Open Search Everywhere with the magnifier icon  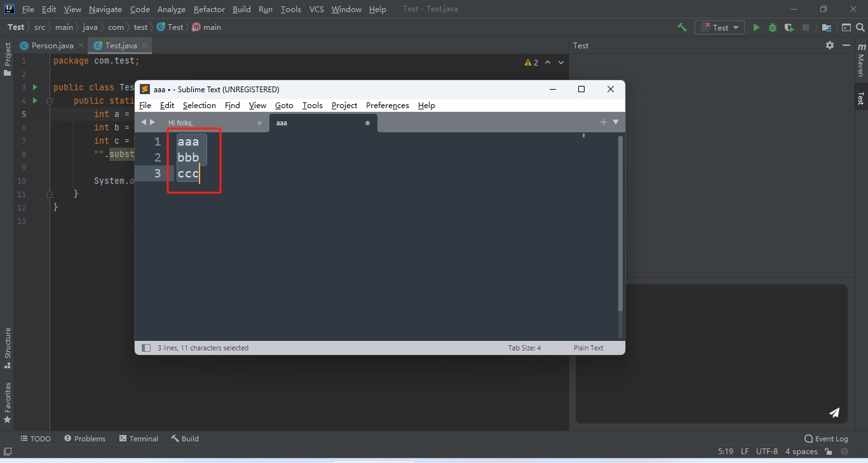click(861, 27)
